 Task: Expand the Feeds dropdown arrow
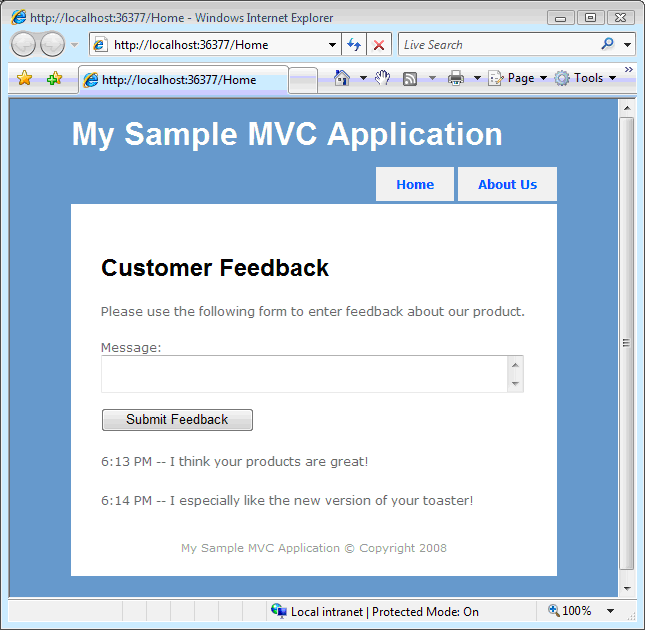coord(432,78)
